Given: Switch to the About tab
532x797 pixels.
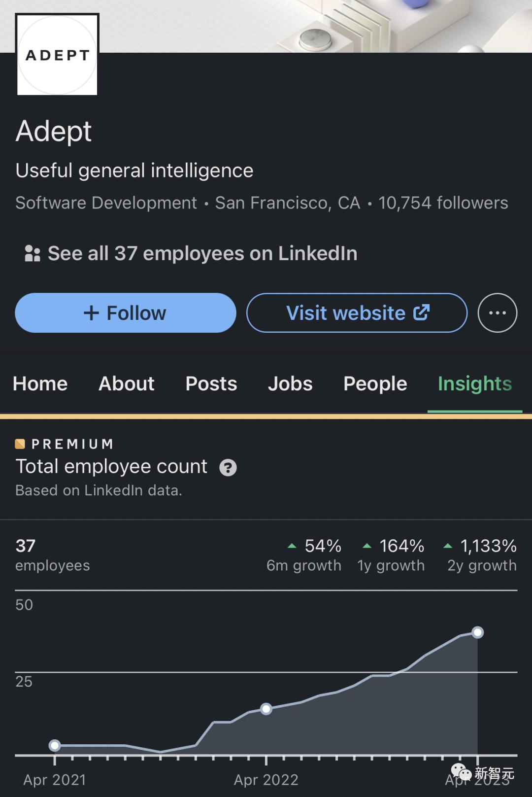Looking at the screenshot, I should coord(127,383).
